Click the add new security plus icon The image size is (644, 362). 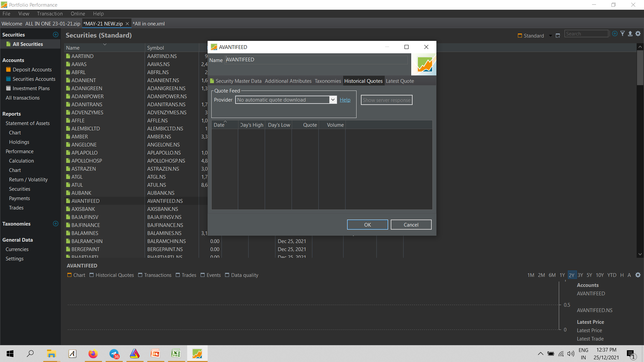614,34
